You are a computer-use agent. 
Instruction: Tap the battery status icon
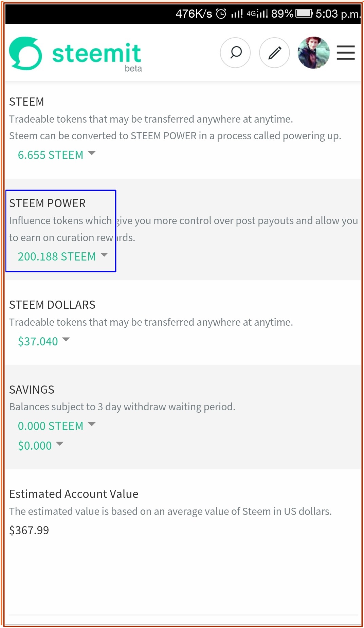304,14
